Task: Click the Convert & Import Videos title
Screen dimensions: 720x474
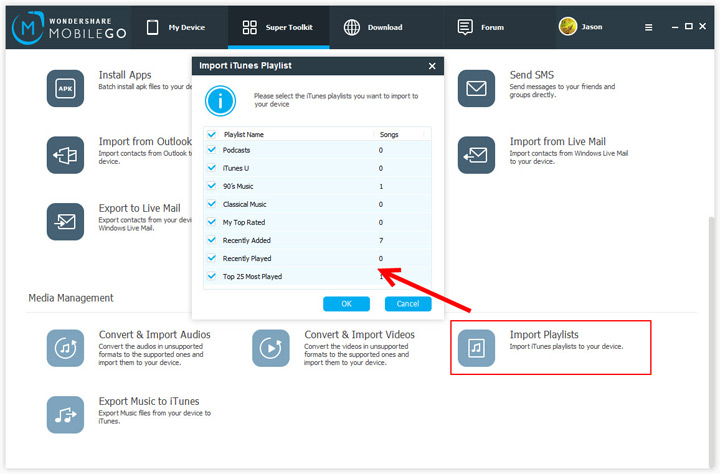Action: tap(360, 334)
